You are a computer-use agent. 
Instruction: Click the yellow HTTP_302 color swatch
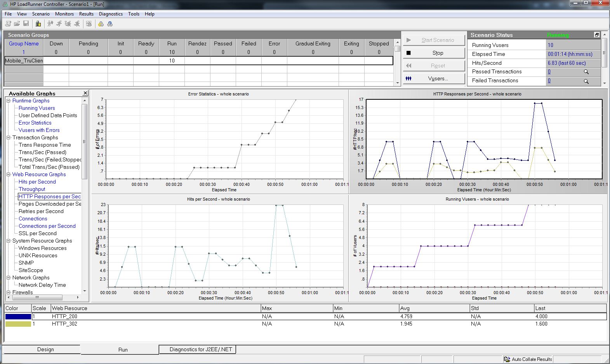coord(18,324)
